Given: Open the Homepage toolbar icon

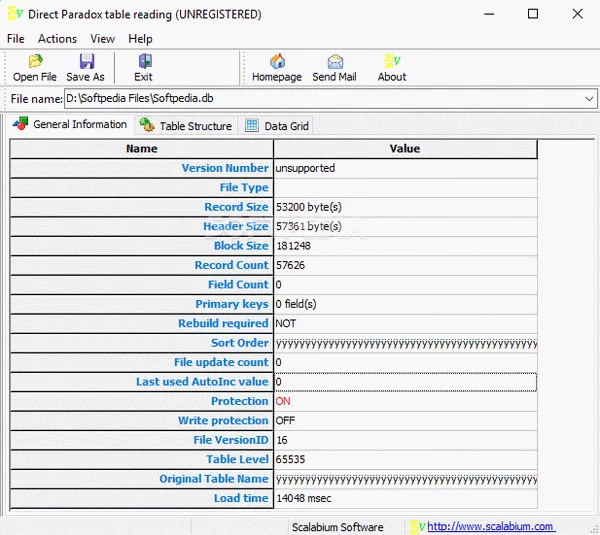Looking at the screenshot, I should click(277, 62).
